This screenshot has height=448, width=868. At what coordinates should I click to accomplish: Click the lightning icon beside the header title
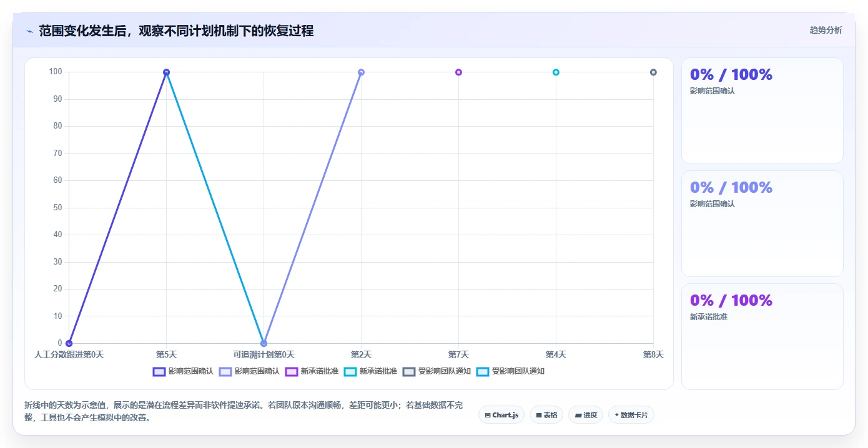pos(30,31)
